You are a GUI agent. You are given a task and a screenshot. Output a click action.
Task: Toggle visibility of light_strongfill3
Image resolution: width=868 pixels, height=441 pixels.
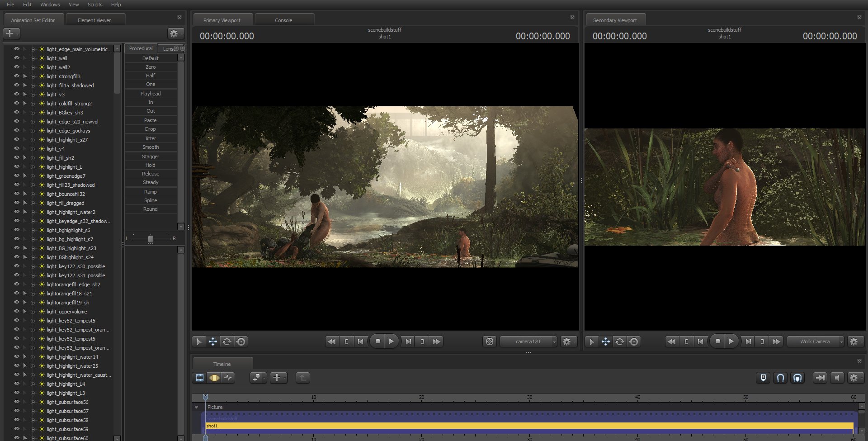pos(17,76)
